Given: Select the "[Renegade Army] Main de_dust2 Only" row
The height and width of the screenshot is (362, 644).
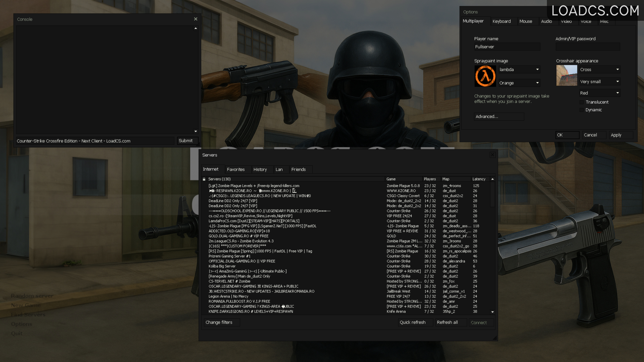Looking at the screenshot, I should (346, 276).
